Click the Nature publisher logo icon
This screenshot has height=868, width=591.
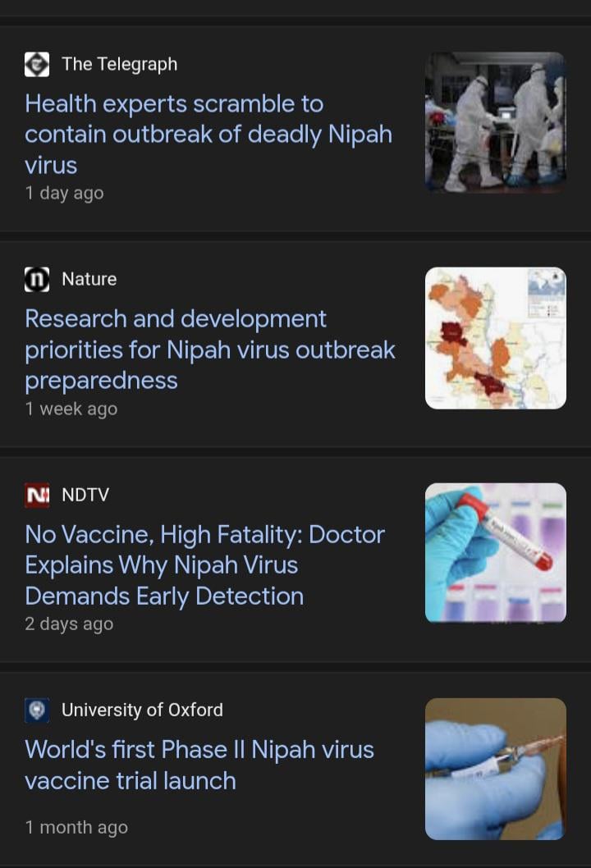(x=37, y=279)
